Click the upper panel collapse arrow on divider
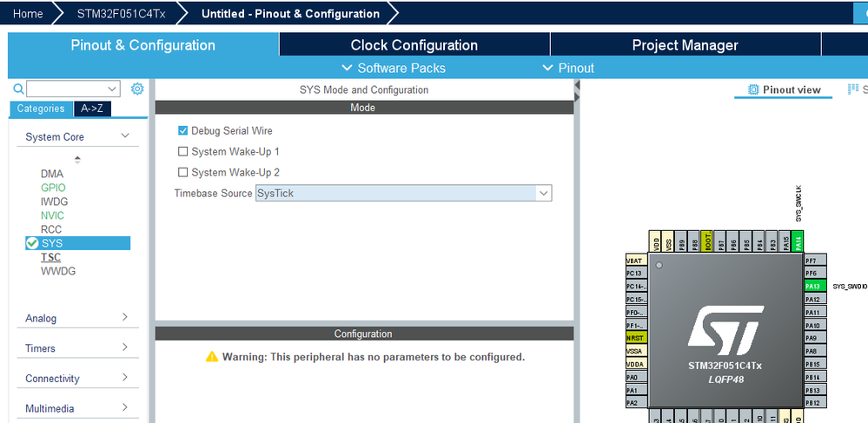Screen dimensions: 868x423 coord(577,85)
